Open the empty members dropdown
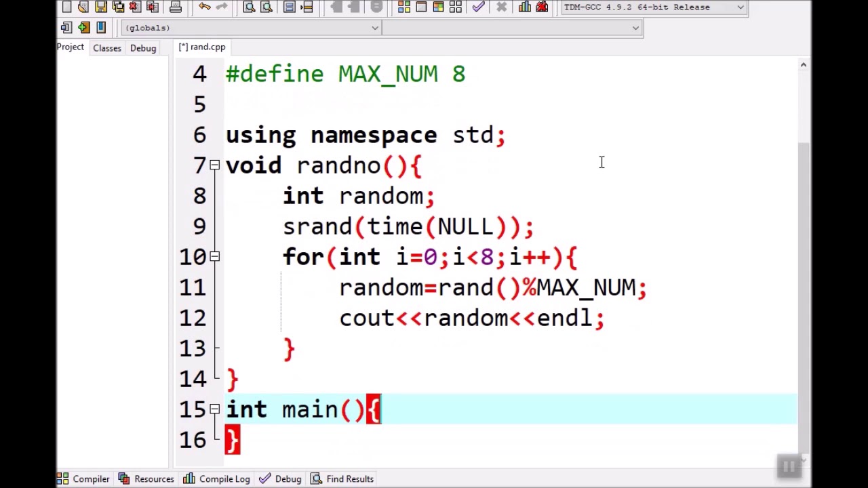 512,28
